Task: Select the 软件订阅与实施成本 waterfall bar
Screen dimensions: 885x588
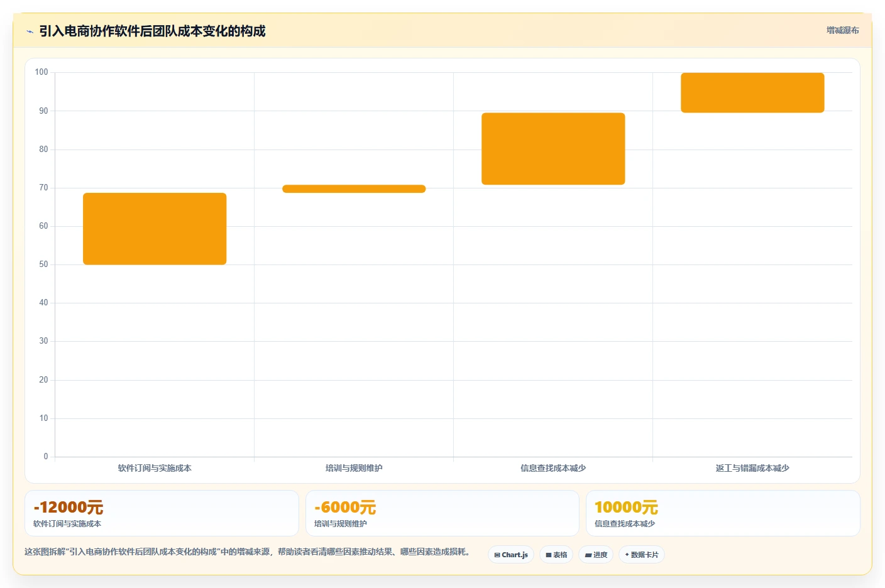Action: (155, 229)
